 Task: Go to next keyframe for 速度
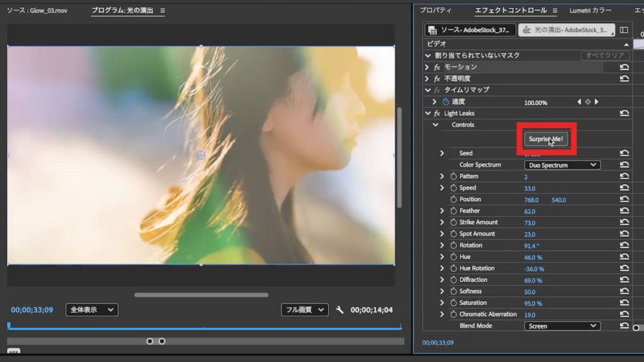[x=597, y=102]
